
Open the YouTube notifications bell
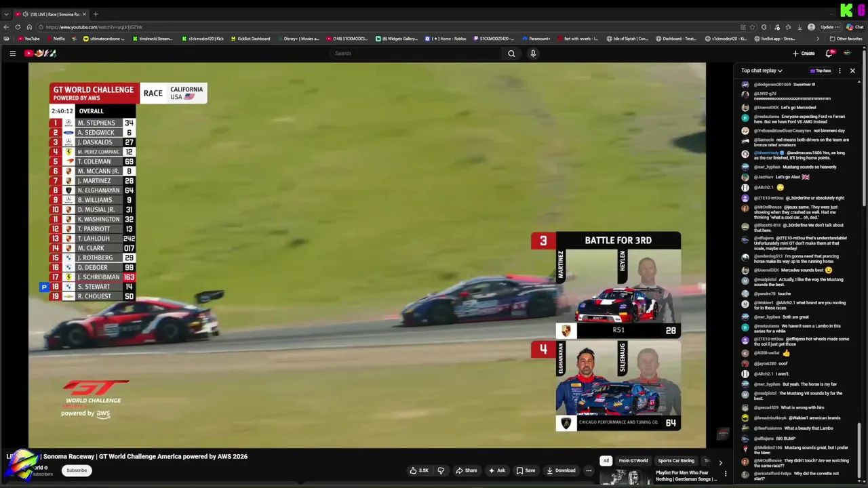[x=829, y=54]
